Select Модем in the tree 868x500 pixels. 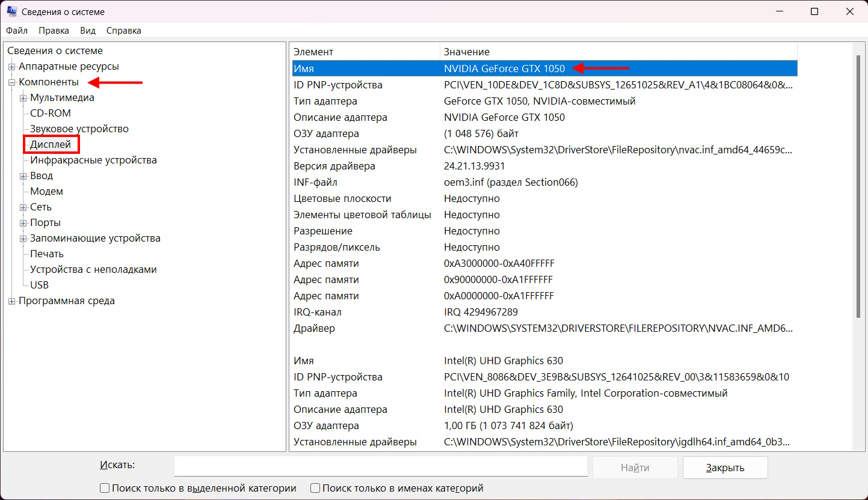[46, 192]
